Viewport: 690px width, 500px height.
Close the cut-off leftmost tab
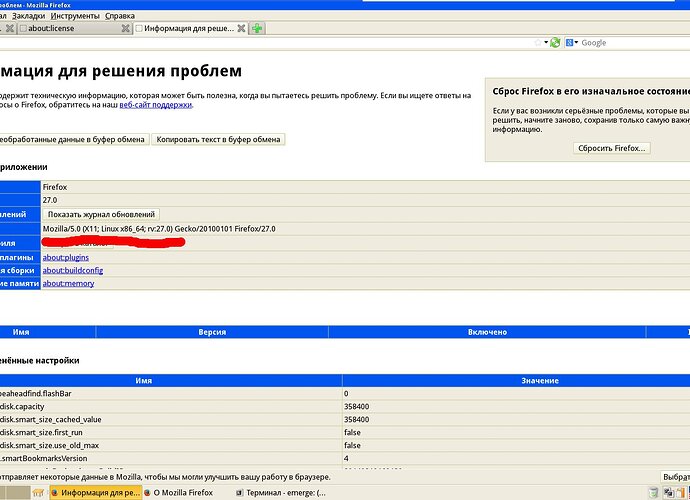tap(10, 29)
